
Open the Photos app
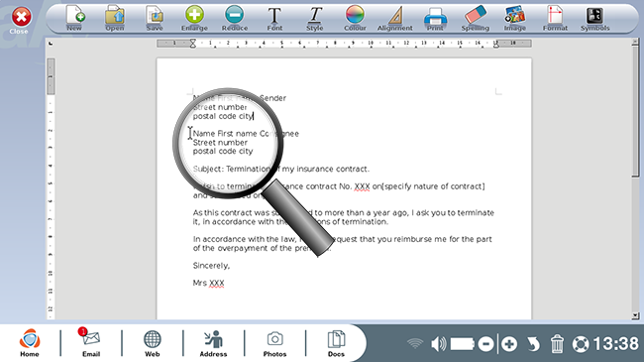[274, 343]
